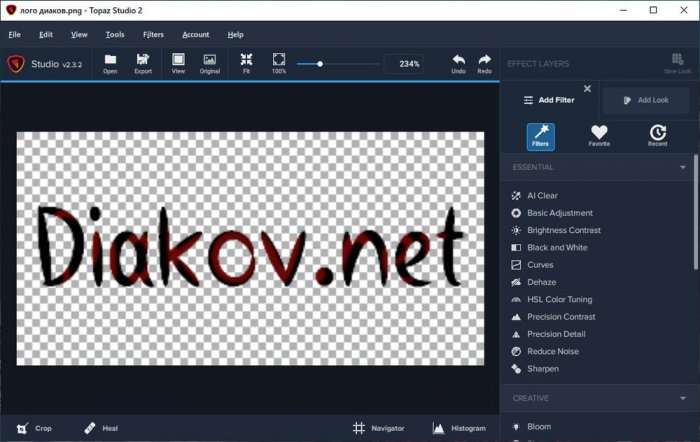The image size is (700, 442).
Task: Click the Add Look button
Action: point(645,100)
